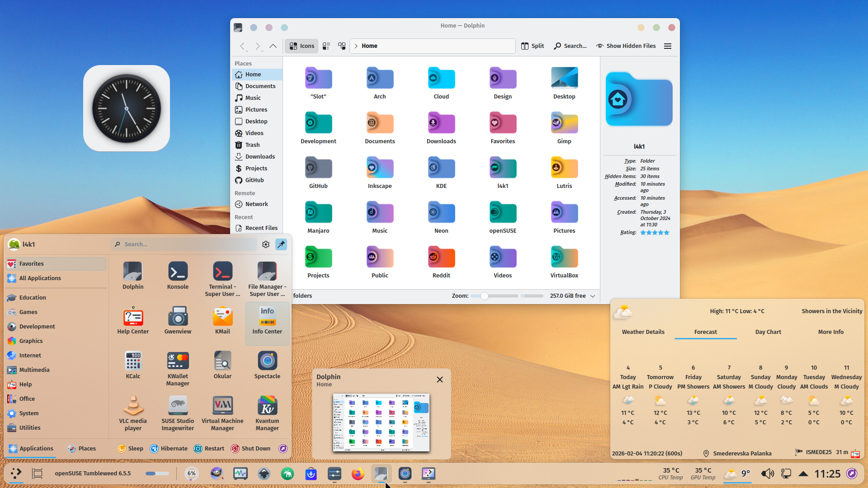Enable Icons view mode button

302,46
